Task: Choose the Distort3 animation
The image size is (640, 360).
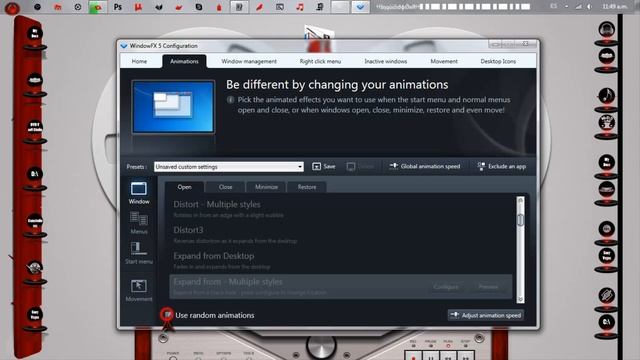Action: (x=340, y=235)
